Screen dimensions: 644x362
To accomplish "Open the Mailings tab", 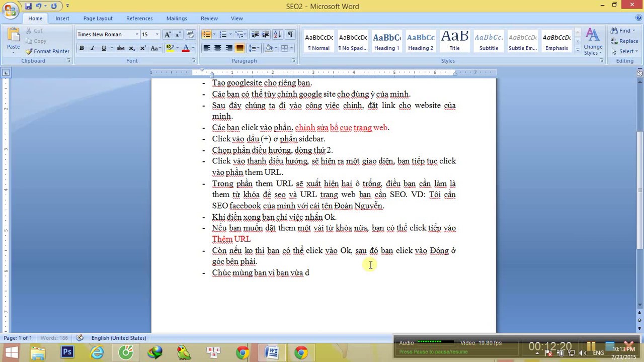I will pyautogui.click(x=177, y=18).
